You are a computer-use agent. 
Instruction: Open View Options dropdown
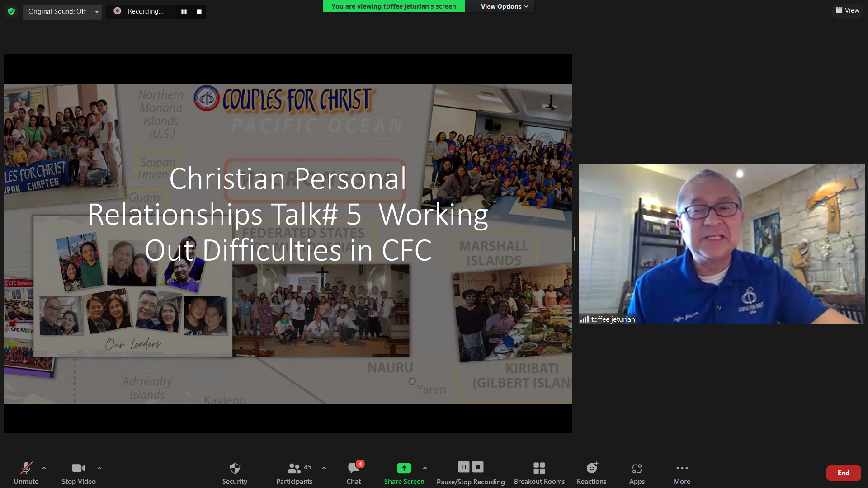(x=504, y=6)
